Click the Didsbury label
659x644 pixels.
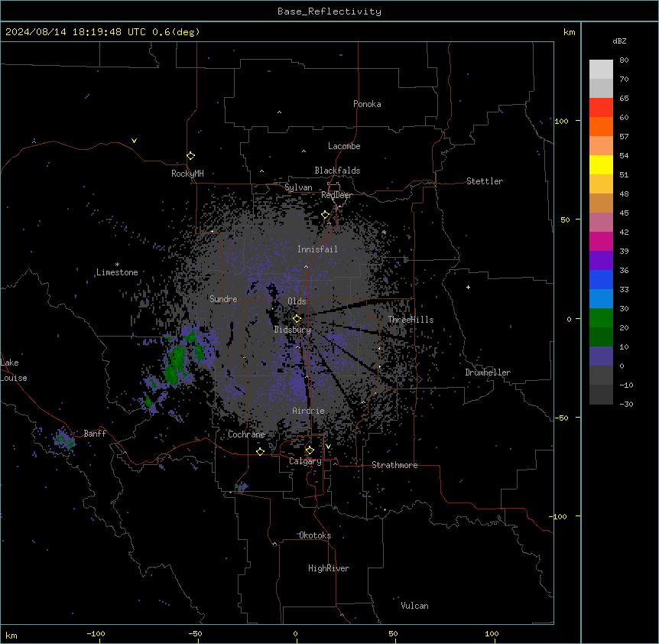pyautogui.click(x=293, y=330)
